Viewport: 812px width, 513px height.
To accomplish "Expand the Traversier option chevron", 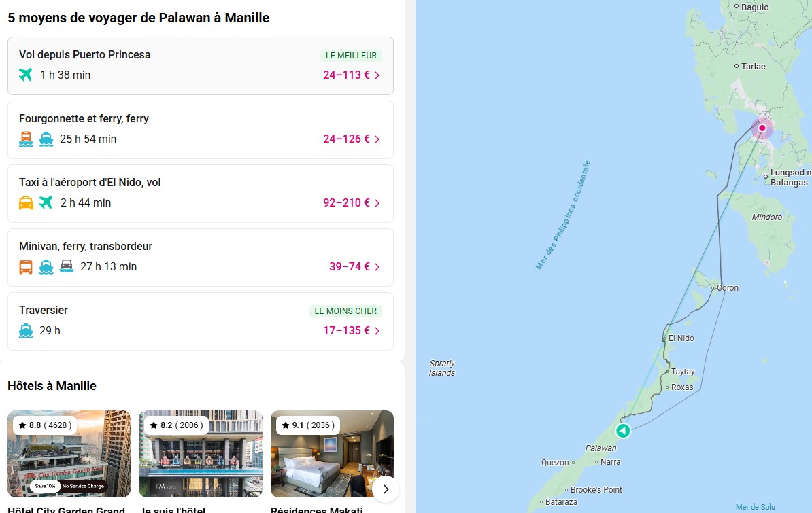I will pyautogui.click(x=377, y=331).
